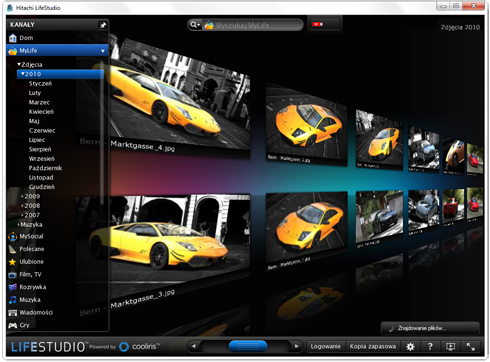The width and height of the screenshot is (490, 362).
Task: Select Kwiecień month
Action: coord(41,111)
